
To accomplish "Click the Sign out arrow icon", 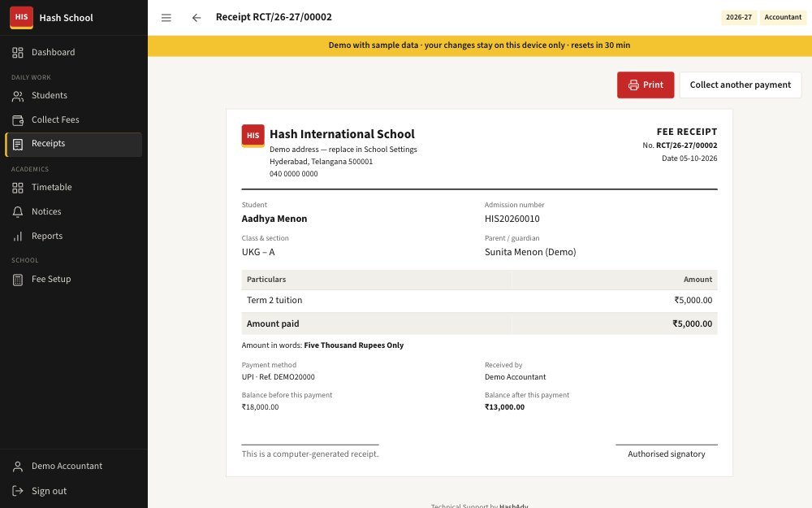I will pyautogui.click(x=18, y=491).
